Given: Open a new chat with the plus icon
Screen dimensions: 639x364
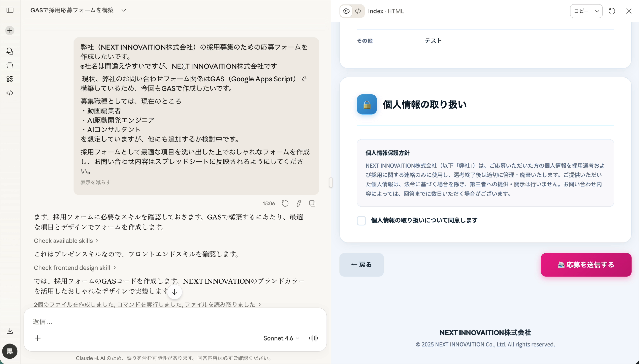Looking at the screenshot, I should pyautogui.click(x=10, y=30).
